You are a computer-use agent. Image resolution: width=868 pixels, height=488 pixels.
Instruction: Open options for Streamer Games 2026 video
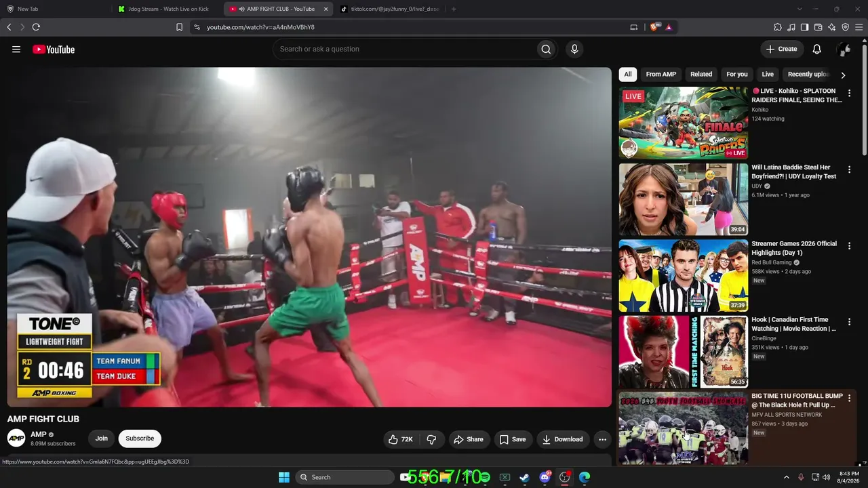pos(849,246)
